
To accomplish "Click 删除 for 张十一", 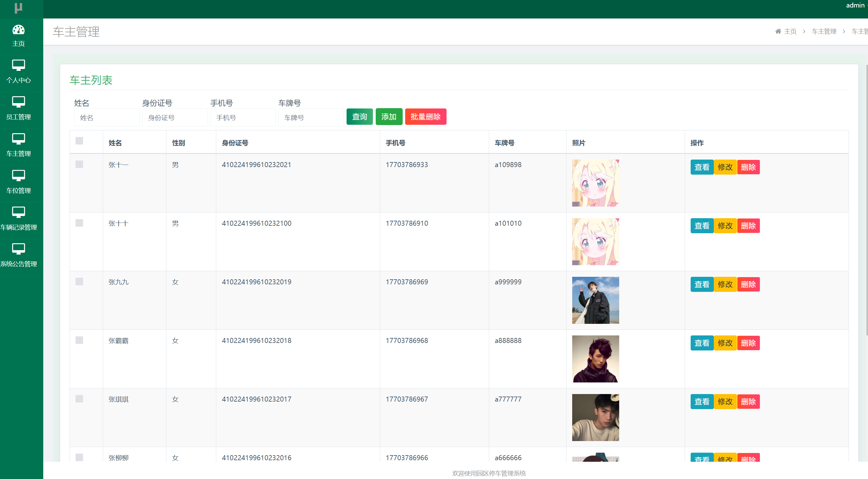I will click(748, 167).
